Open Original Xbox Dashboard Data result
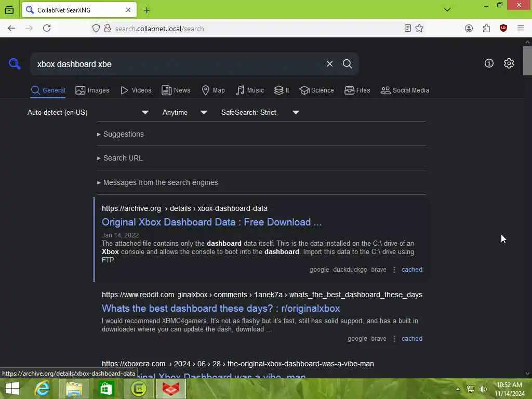The width and height of the screenshot is (532, 399). (x=211, y=222)
